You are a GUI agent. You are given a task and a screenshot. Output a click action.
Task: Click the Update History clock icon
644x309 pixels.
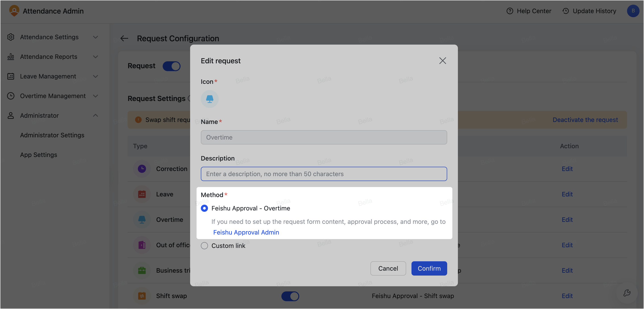566,11
